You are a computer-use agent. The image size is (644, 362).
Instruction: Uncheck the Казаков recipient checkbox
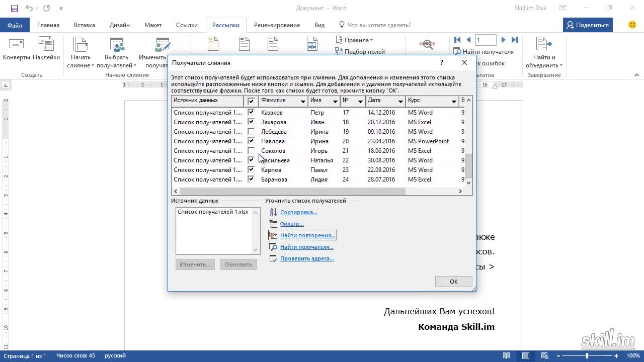point(251,112)
